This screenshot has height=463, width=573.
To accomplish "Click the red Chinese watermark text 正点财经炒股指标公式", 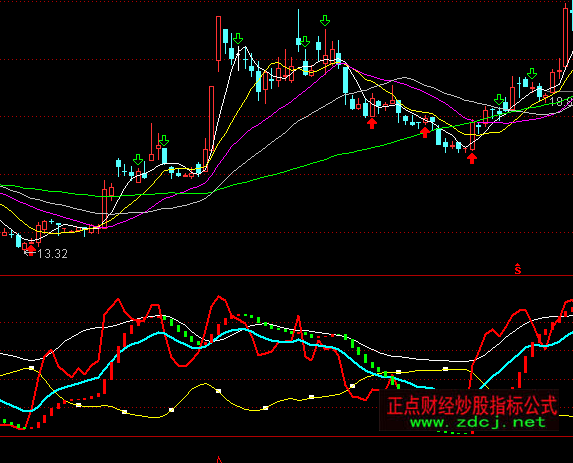I will click(x=472, y=406).
